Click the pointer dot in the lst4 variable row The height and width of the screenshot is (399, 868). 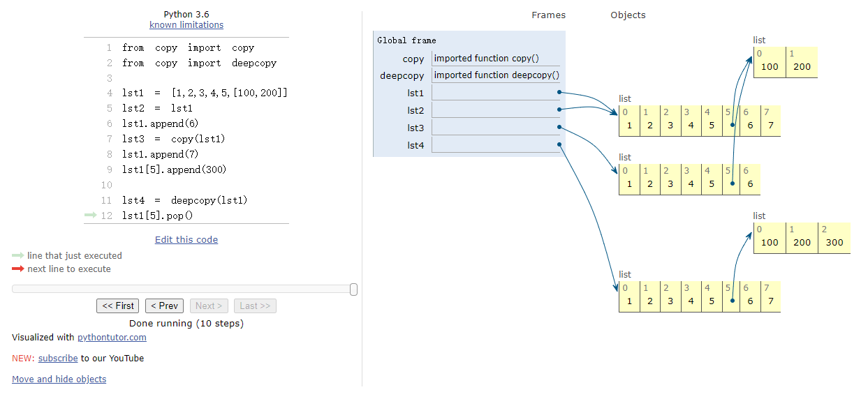click(x=559, y=144)
